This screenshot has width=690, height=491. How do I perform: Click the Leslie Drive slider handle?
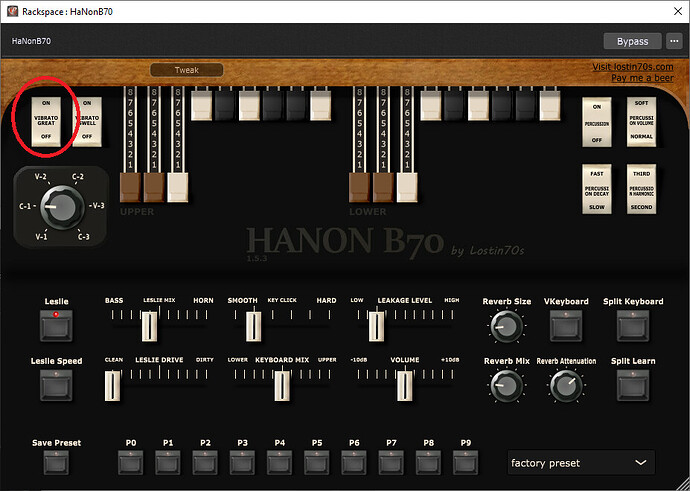(113, 386)
